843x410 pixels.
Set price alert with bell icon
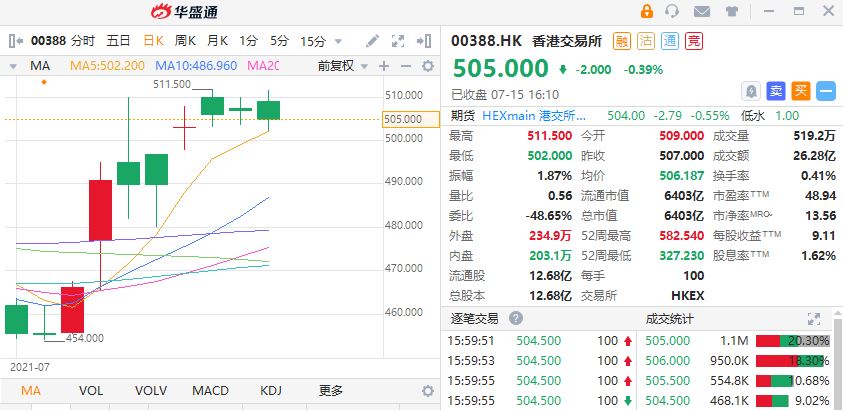click(751, 91)
